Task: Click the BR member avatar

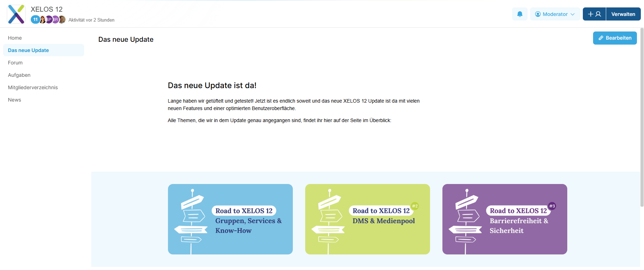Action: tap(56, 19)
